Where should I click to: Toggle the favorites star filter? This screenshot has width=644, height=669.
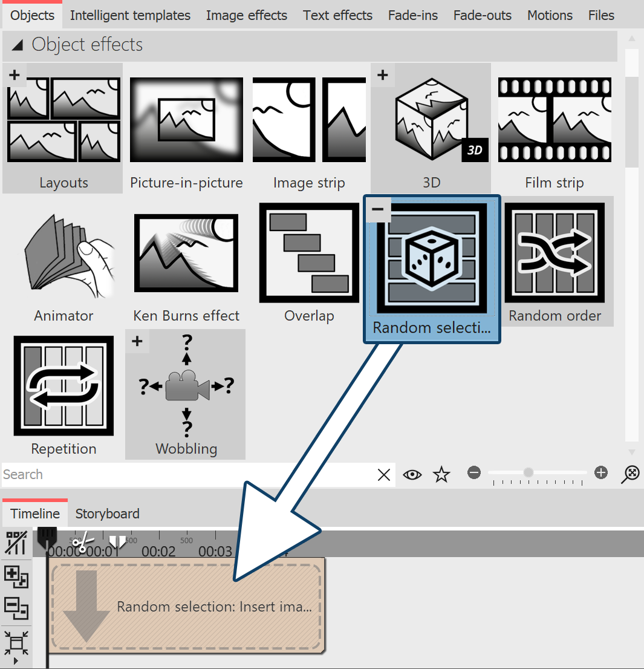tap(442, 475)
